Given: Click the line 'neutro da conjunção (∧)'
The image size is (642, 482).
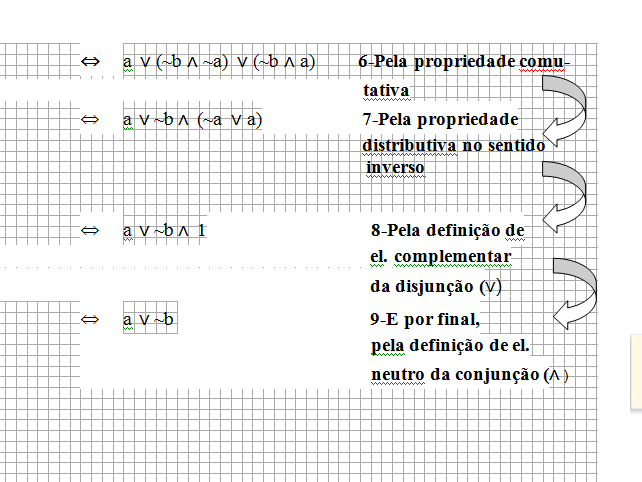Looking at the screenshot, I should coord(470,375).
